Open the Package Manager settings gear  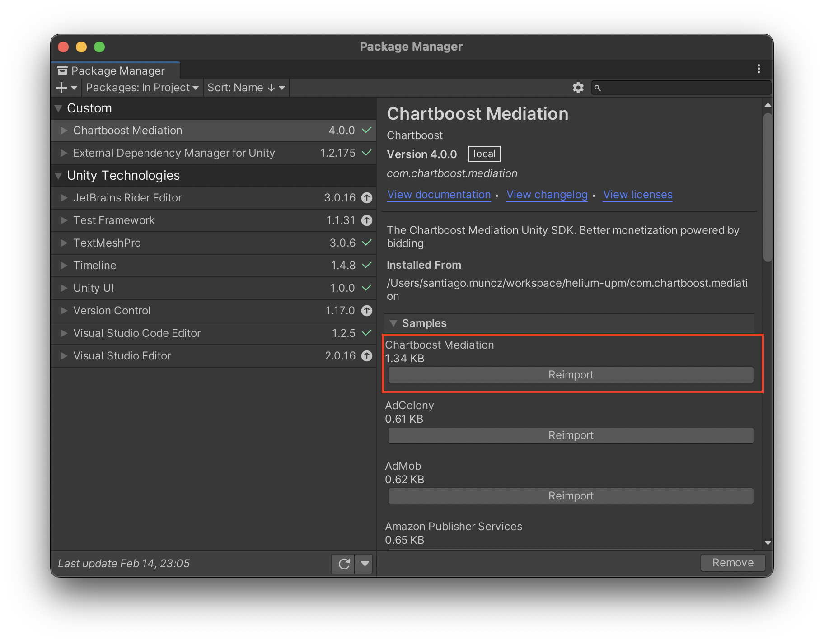578,88
